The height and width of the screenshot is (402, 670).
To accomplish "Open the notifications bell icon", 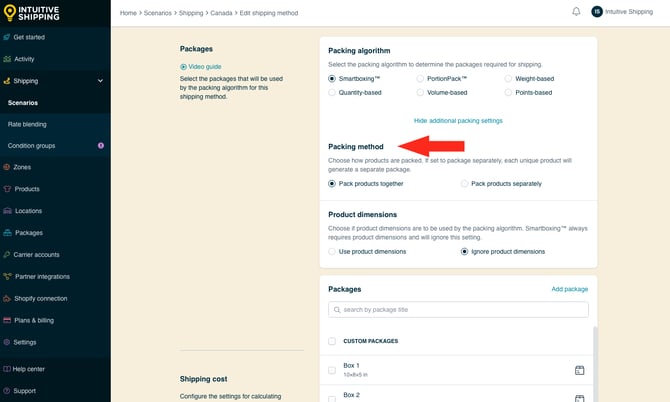I will (x=576, y=12).
